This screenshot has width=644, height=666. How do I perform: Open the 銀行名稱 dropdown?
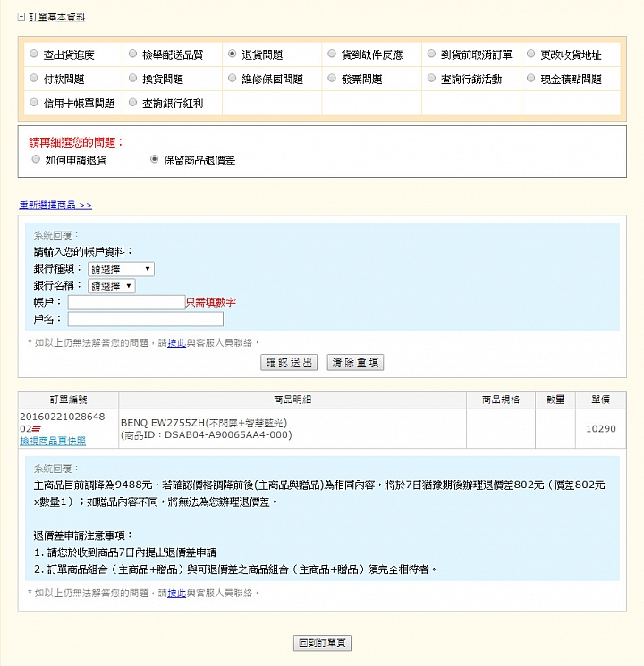tap(112, 286)
